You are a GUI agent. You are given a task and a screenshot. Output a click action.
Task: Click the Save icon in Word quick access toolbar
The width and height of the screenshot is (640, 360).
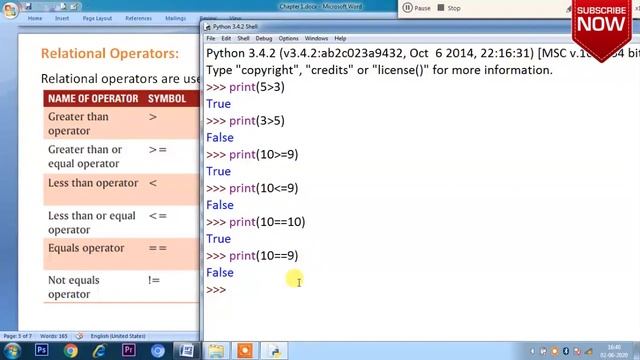click(28, 6)
